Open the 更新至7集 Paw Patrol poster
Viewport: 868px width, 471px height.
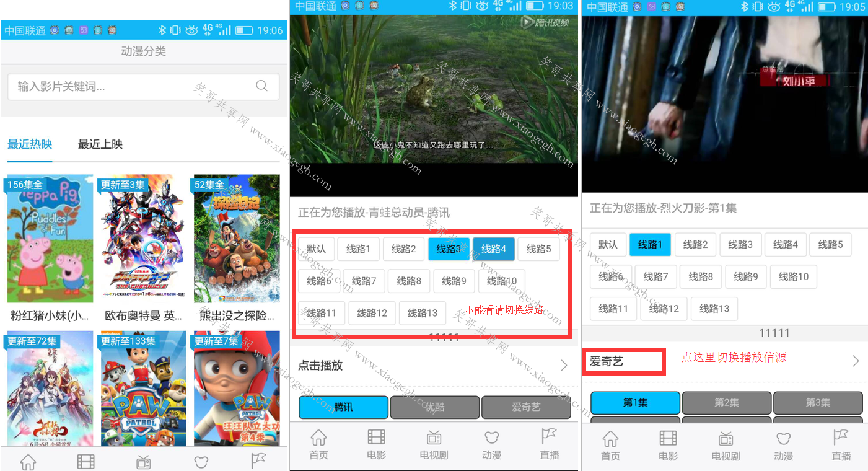(237, 389)
